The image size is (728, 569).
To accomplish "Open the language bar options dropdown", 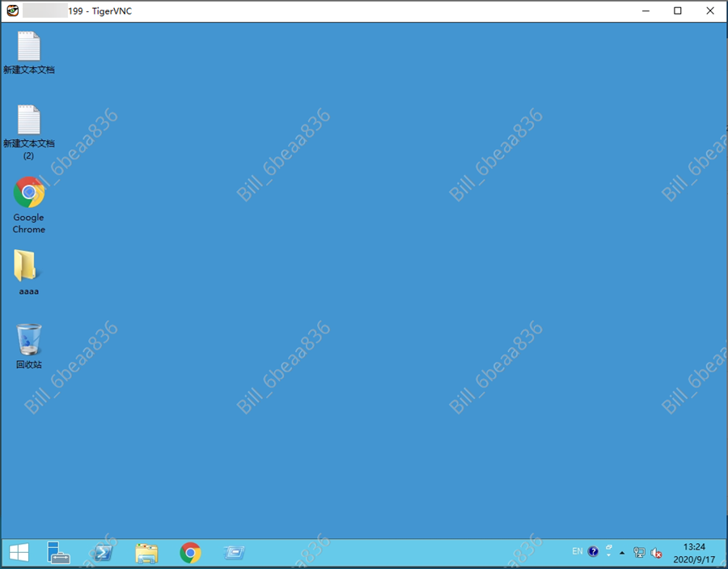I will pos(608,555).
